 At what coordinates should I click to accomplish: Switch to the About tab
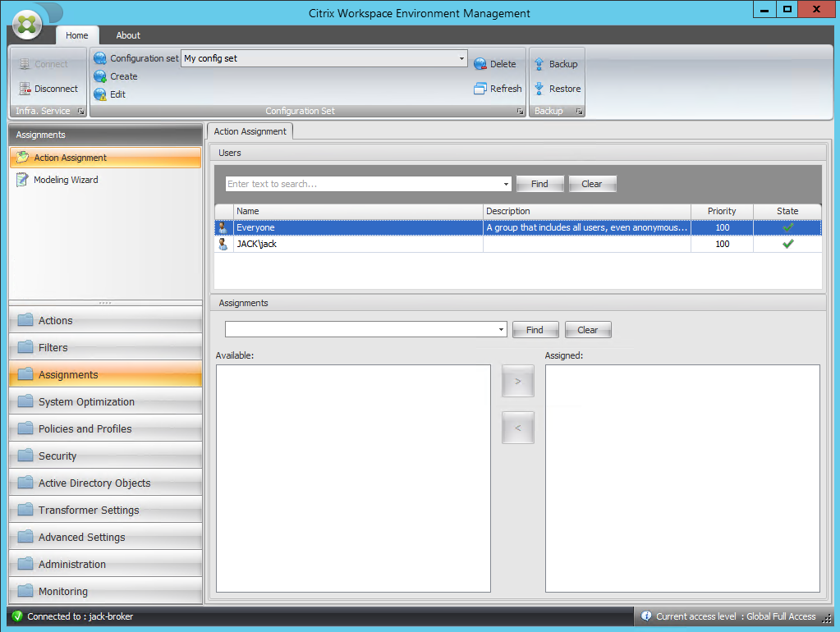pyautogui.click(x=127, y=35)
